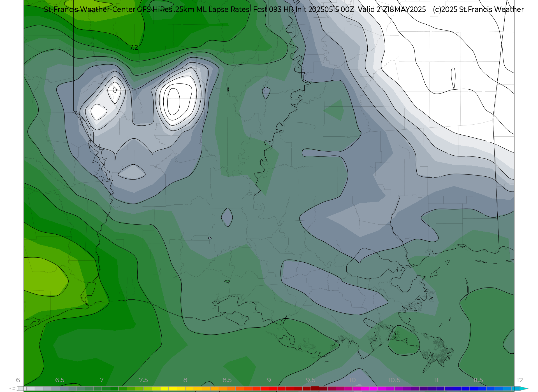Click the colorbar label 6.5
The width and height of the screenshot is (538, 392).
tap(60, 380)
